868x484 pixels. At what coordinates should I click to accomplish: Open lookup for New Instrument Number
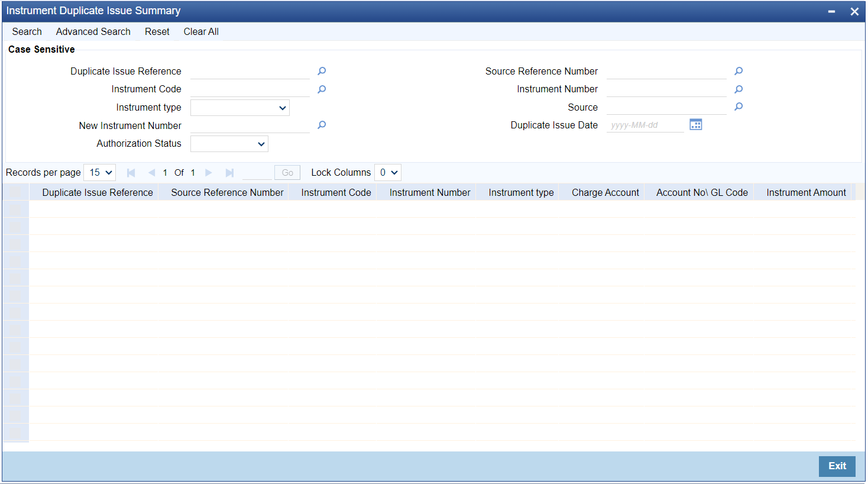point(322,125)
